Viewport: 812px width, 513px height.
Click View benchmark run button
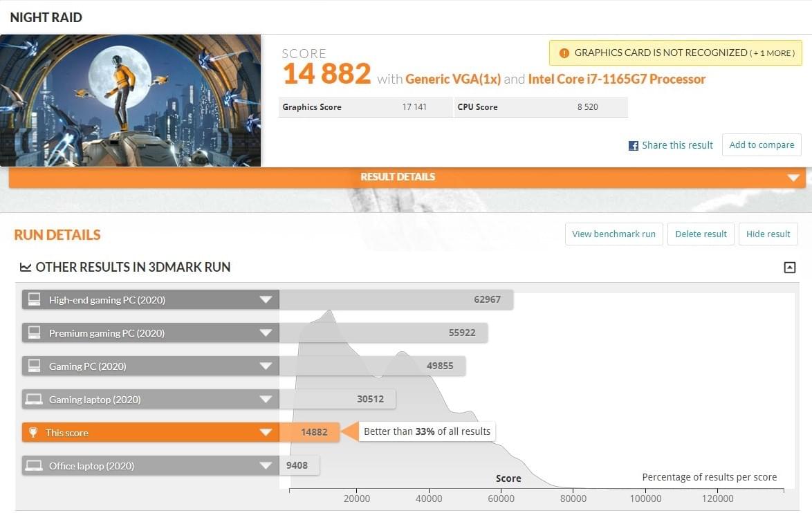[613, 234]
